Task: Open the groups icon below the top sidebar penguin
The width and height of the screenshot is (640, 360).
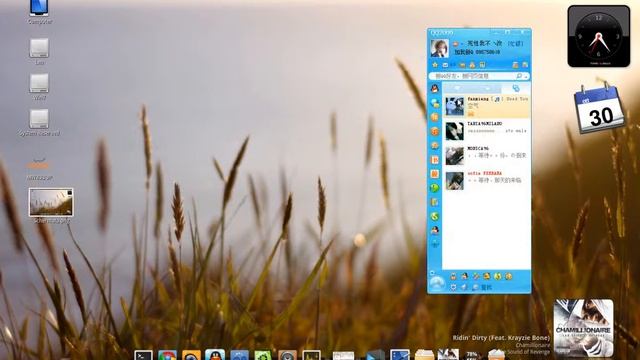Action: 435,103
